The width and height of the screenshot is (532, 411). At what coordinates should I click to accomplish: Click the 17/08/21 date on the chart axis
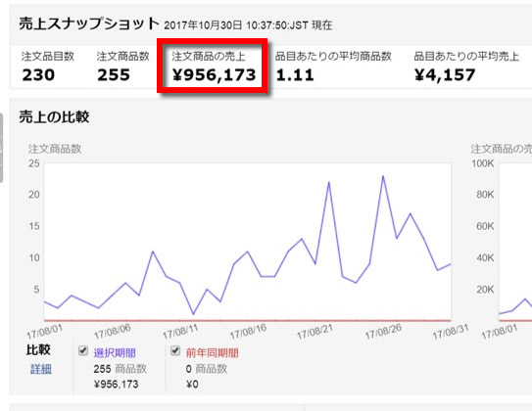(314, 332)
